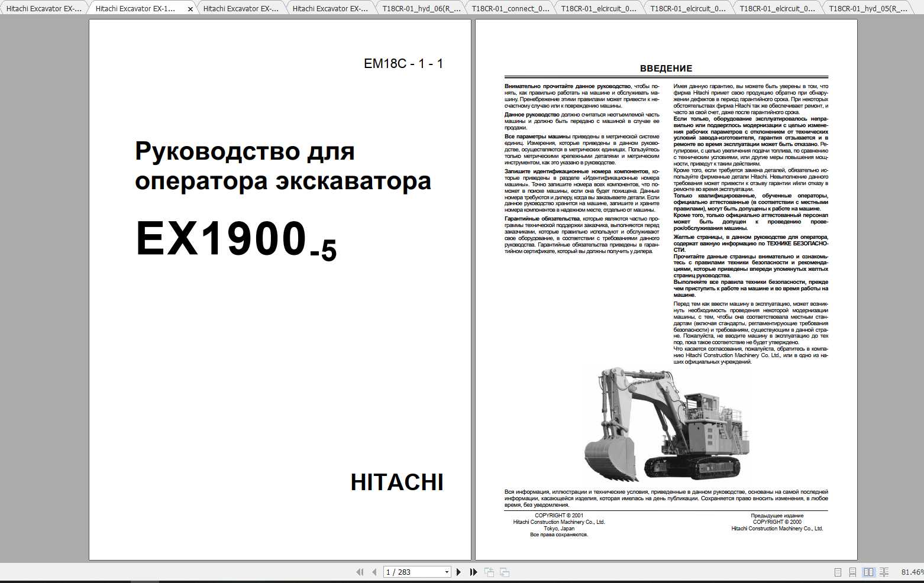The height and width of the screenshot is (583, 924).
Task: Toggle the second page-layout mode button
Action: [852, 572]
